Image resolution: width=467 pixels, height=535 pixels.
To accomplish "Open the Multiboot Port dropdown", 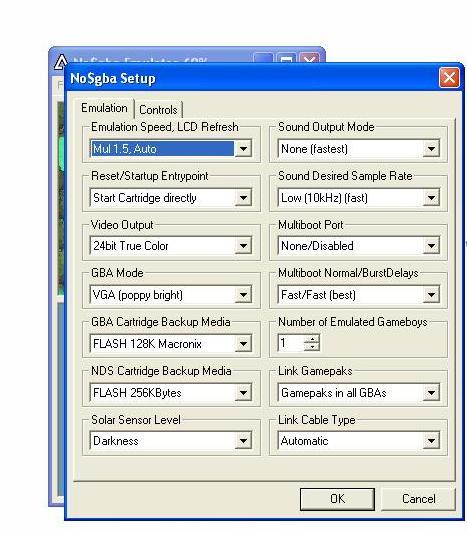I will click(x=431, y=246).
